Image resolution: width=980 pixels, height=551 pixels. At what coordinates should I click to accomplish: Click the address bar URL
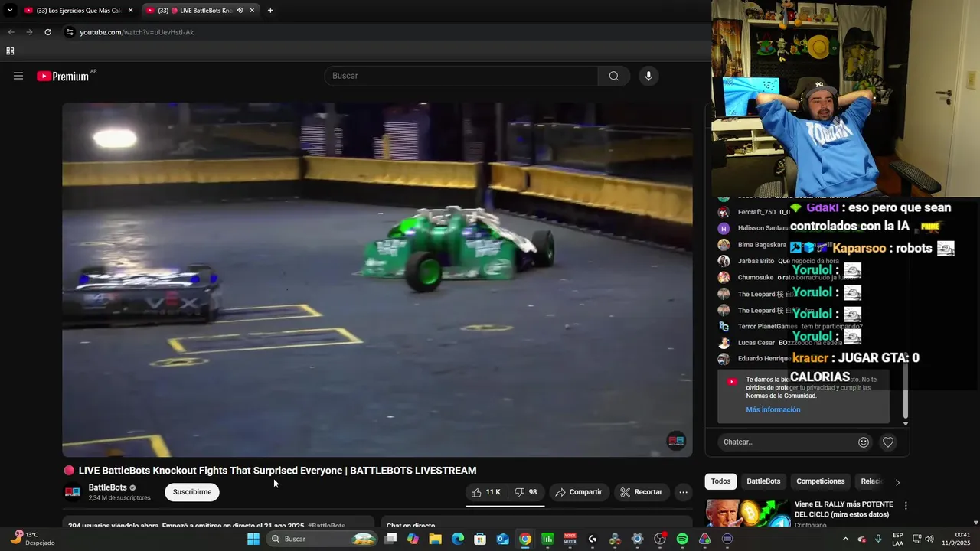pyautogui.click(x=137, y=32)
